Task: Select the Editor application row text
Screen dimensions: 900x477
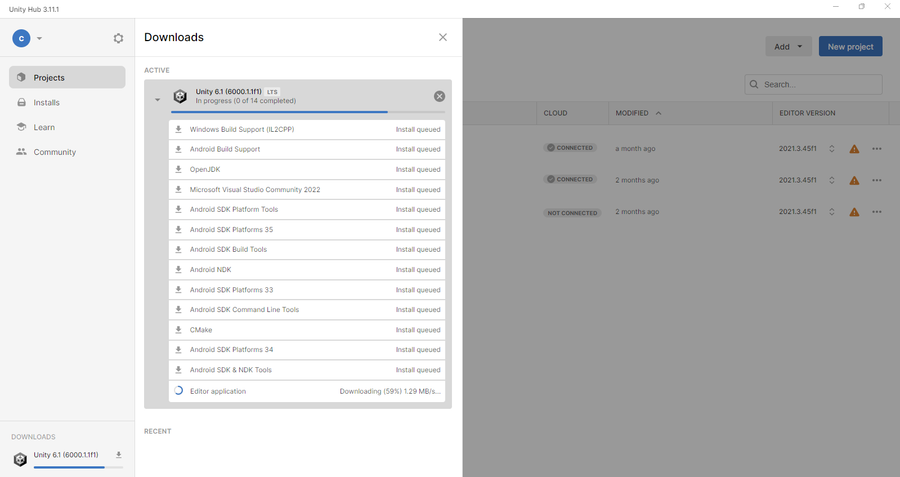Action: (x=218, y=391)
